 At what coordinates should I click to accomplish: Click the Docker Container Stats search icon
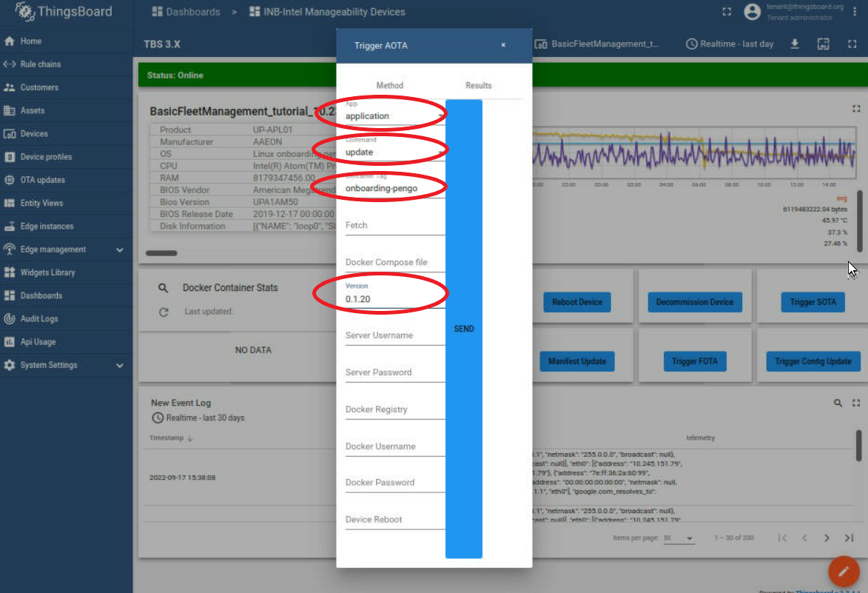click(x=164, y=288)
